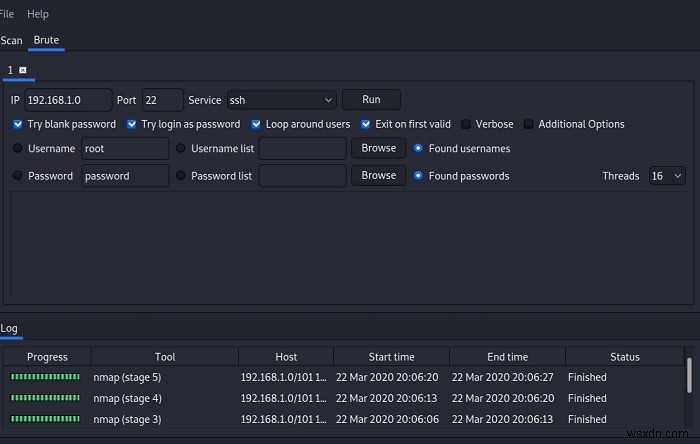The height and width of the screenshot is (444, 700).
Task: Click the brute output text area
Action: tap(348, 245)
